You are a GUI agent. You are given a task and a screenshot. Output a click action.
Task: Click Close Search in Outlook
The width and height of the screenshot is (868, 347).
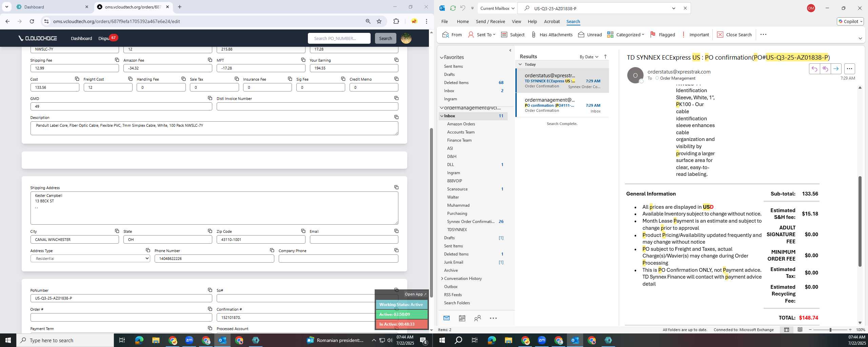pyautogui.click(x=734, y=35)
